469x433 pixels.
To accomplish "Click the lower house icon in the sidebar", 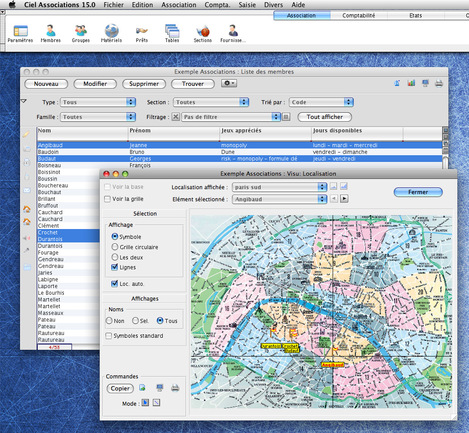I will [27, 222].
